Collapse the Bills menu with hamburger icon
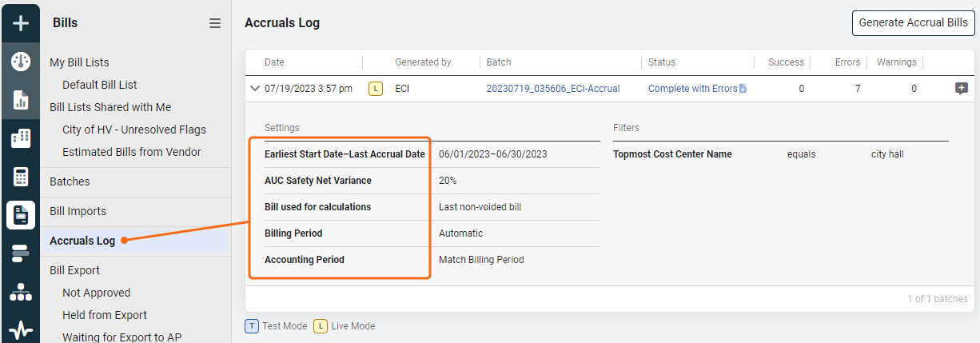This screenshot has width=980, height=343. (215, 23)
